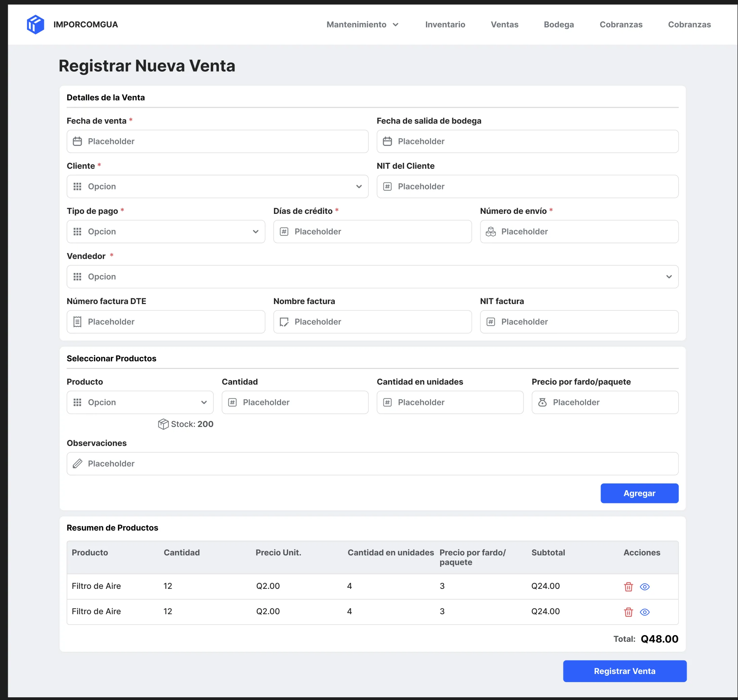Delete the second Filtro de Aire row
Viewport: 738px width, 700px height.
[628, 612]
